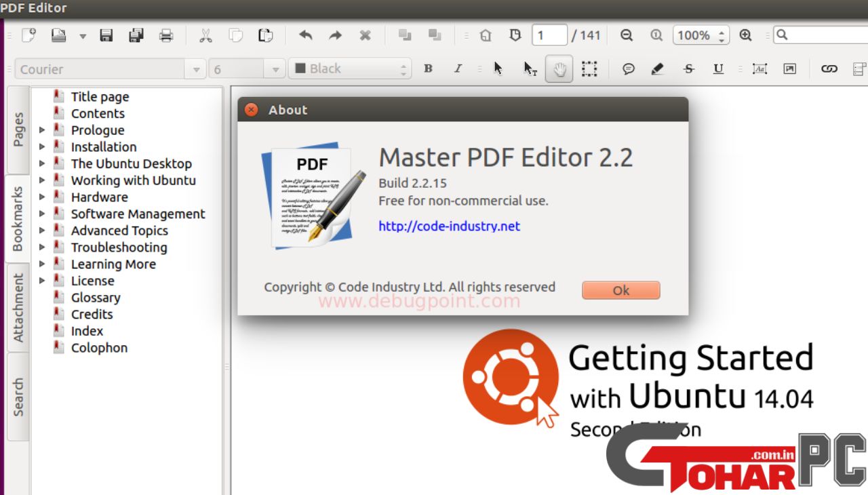Insert a text box tool
The width and height of the screenshot is (868, 495).
click(759, 68)
